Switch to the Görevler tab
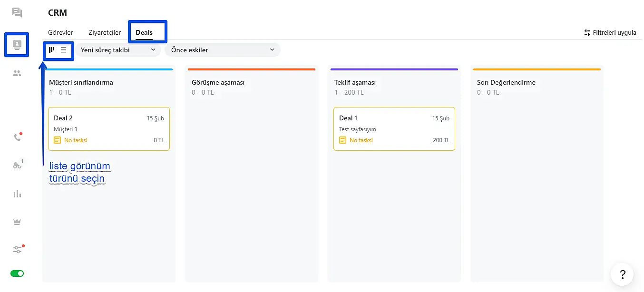This screenshot has height=292, width=644. pyautogui.click(x=60, y=33)
